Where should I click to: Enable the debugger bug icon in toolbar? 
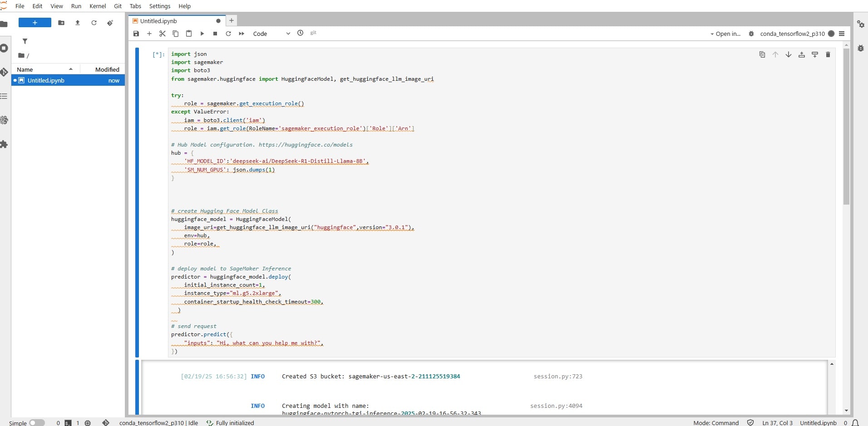(751, 34)
